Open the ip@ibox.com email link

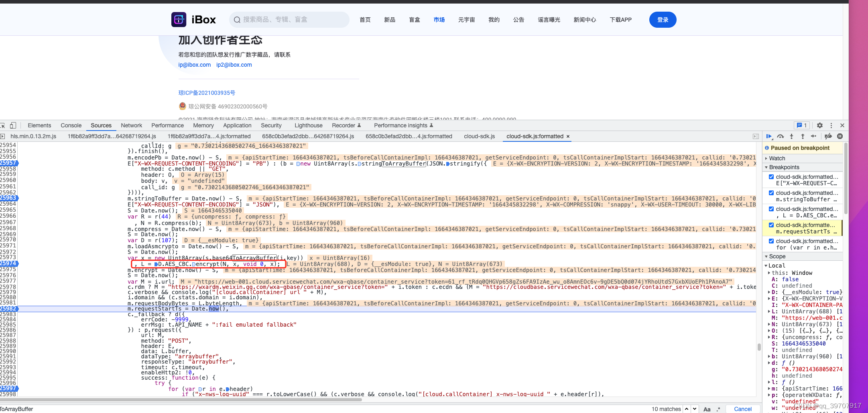pos(194,65)
